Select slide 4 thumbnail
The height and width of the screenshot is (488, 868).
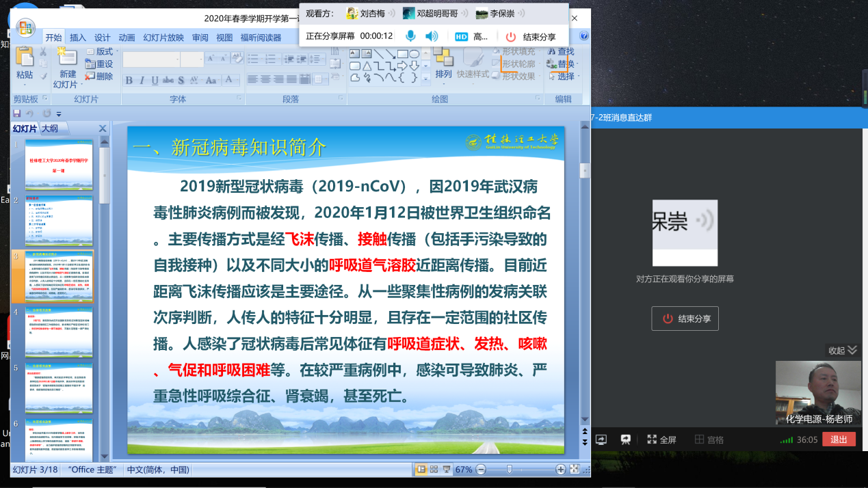[x=59, y=332]
